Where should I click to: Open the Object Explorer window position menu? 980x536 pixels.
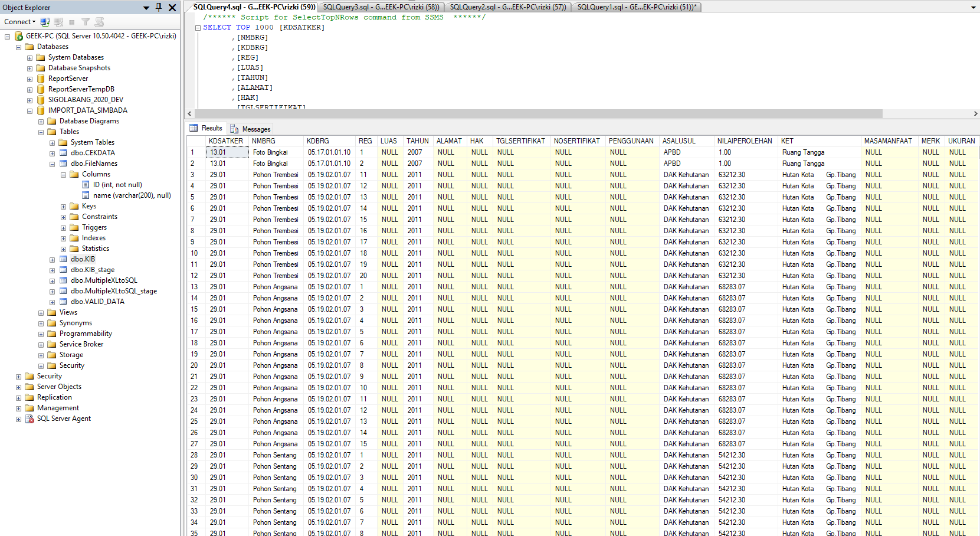click(146, 8)
